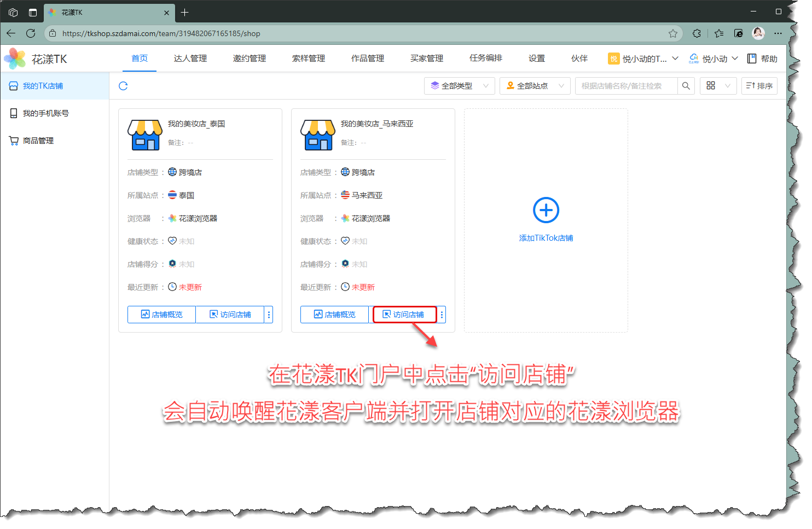Open the tab actions menu icon
Screen dimensions: 812x529
(33, 12)
